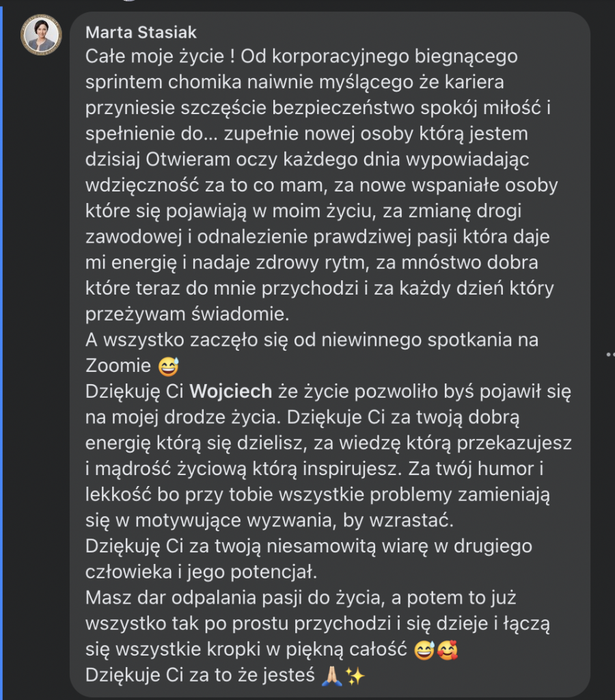Image resolution: width=615 pixels, height=700 pixels.
Task: Click the phrase człowieka i jego potencjał
Action: 202,572
